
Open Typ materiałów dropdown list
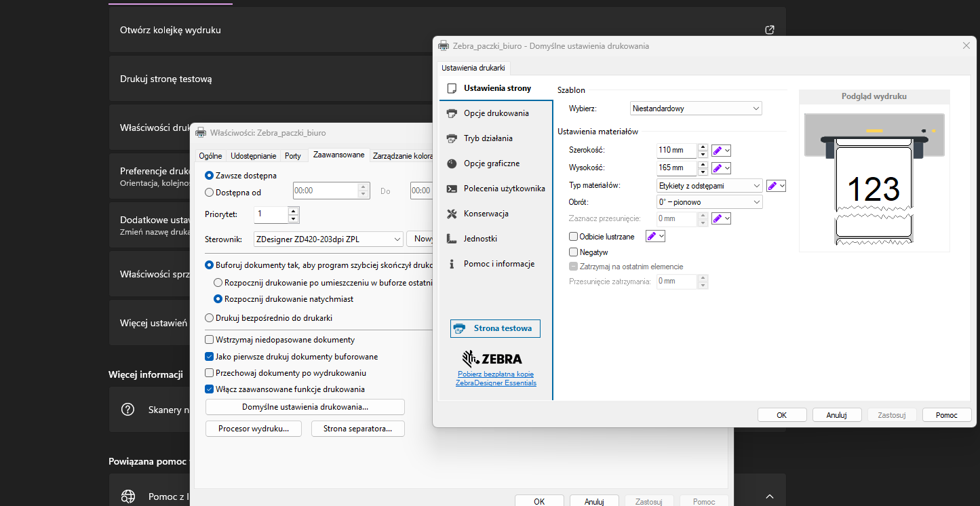(x=709, y=185)
